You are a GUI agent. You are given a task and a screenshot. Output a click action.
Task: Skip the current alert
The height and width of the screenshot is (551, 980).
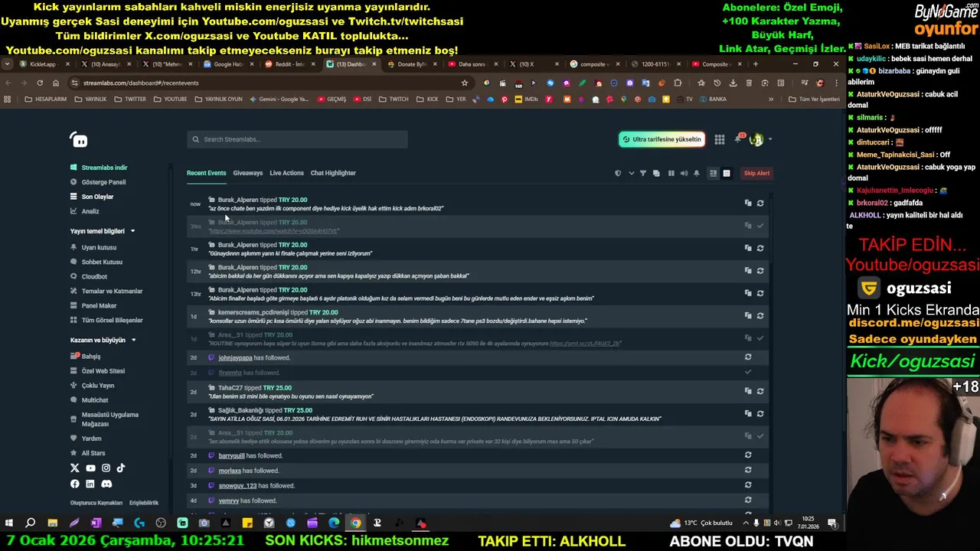pos(756,173)
